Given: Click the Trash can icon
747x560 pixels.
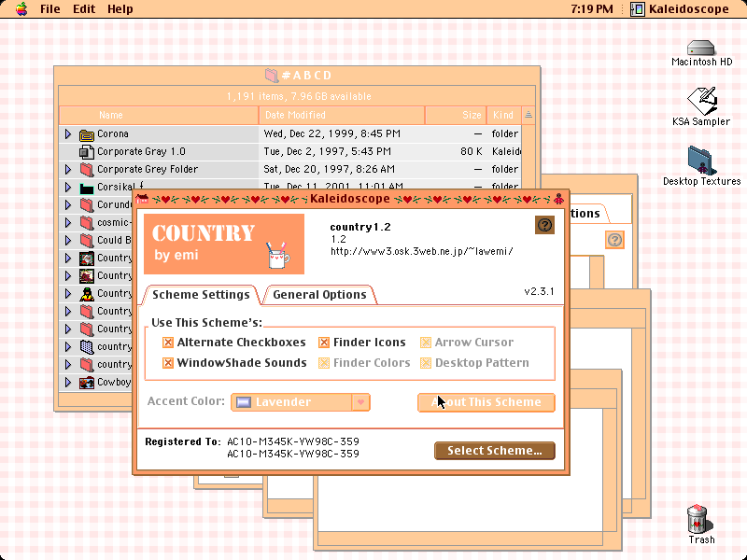Looking at the screenshot, I should point(698,519).
